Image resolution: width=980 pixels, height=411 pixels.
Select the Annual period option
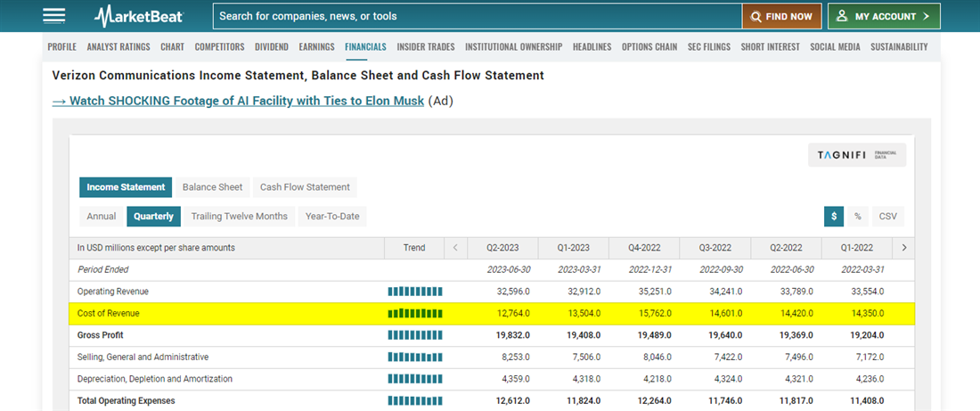point(102,216)
